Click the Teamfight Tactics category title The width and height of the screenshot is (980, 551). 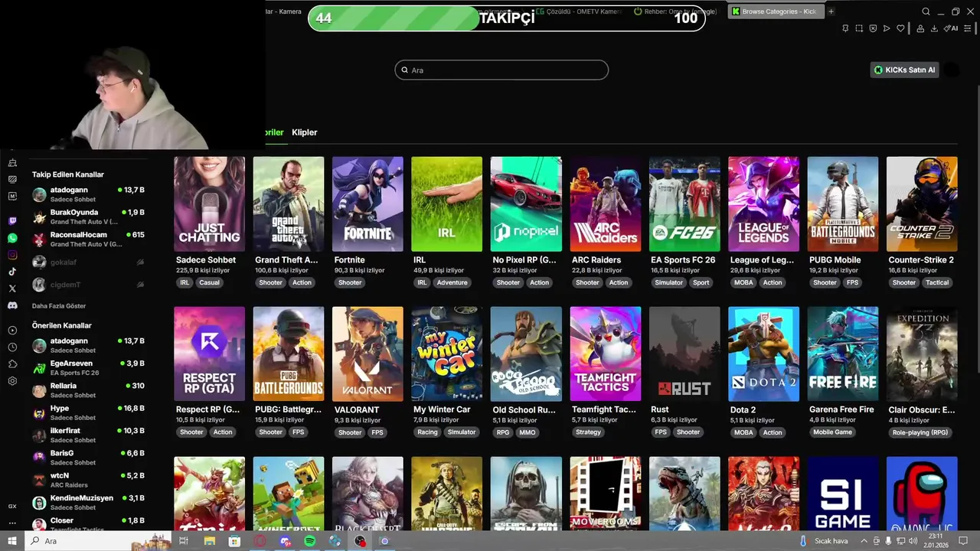pos(604,409)
